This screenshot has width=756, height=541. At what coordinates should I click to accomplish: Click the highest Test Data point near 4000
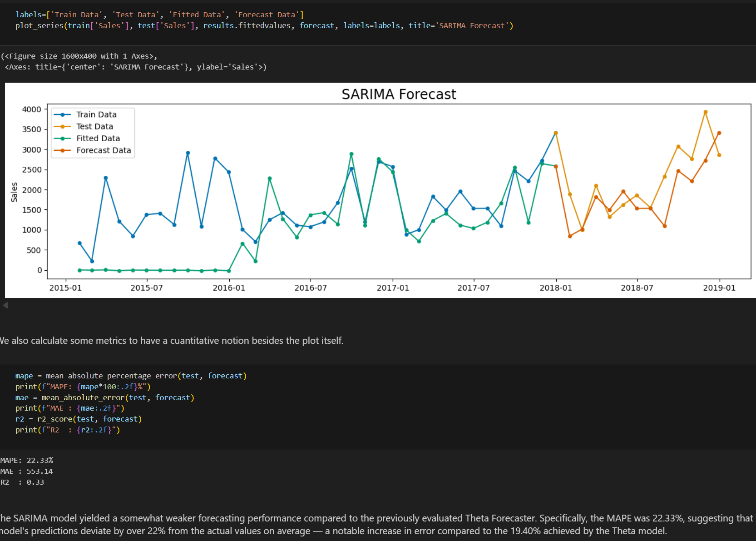pyautogui.click(x=705, y=112)
